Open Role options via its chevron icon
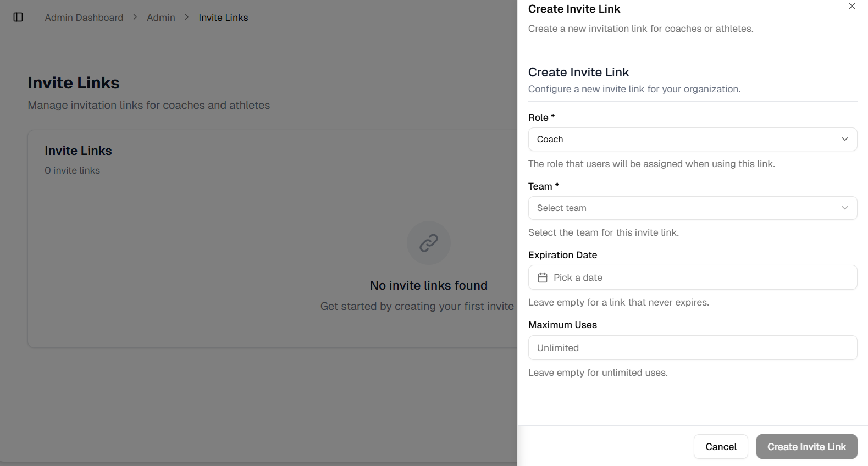This screenshot has height=466, width=868. [845, 139]
